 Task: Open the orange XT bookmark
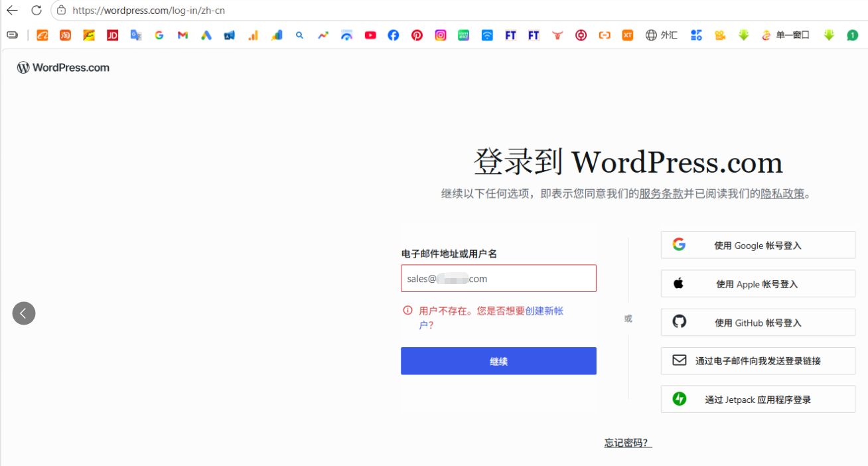(x=628, y=35)
